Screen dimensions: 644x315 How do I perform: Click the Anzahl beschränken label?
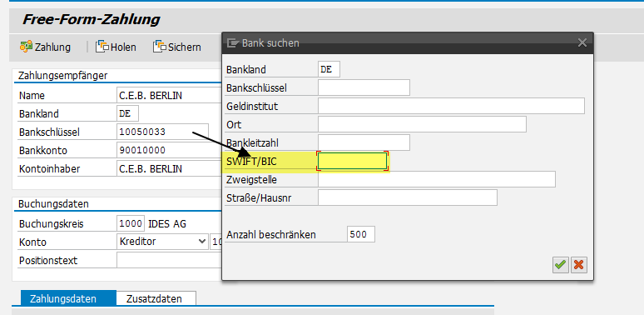(x=271, y=235)
